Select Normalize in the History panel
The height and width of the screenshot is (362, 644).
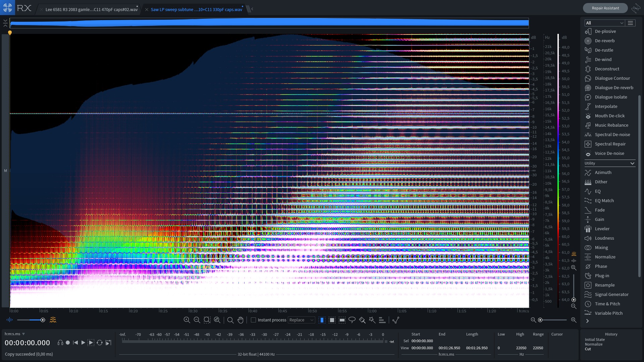coord(593,344)
